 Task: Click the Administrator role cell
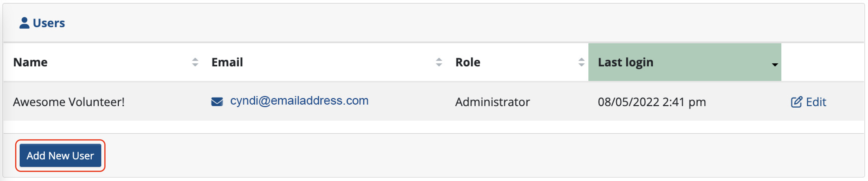pos(492,102)
